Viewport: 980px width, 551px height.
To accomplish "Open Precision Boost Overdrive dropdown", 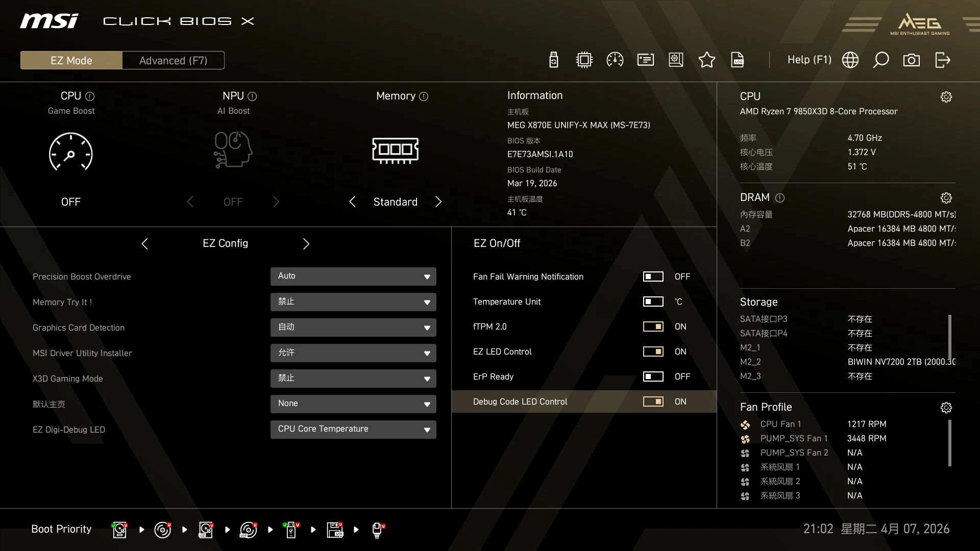I will coord(353,277).
